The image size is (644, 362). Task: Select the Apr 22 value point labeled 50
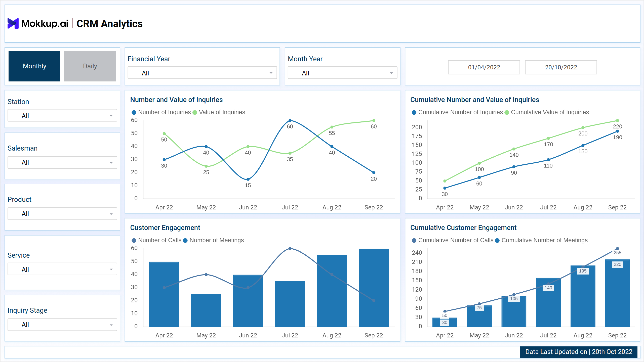[164, 134]
